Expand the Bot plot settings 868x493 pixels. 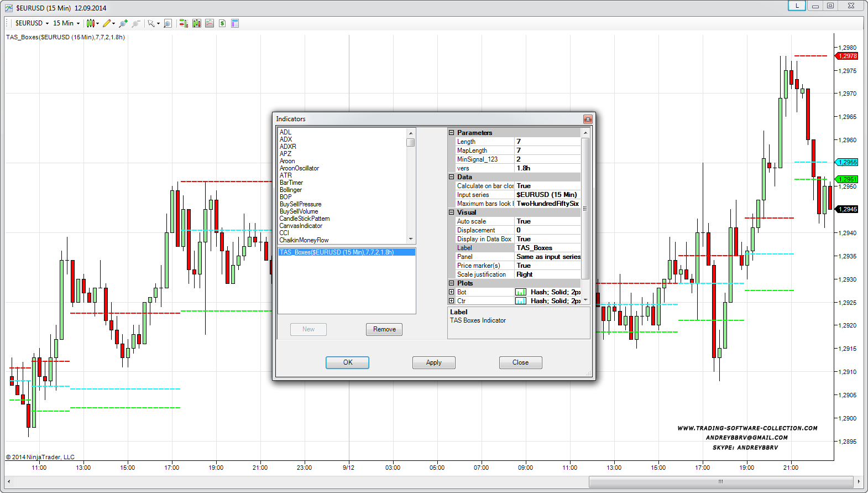pos(452,292)
